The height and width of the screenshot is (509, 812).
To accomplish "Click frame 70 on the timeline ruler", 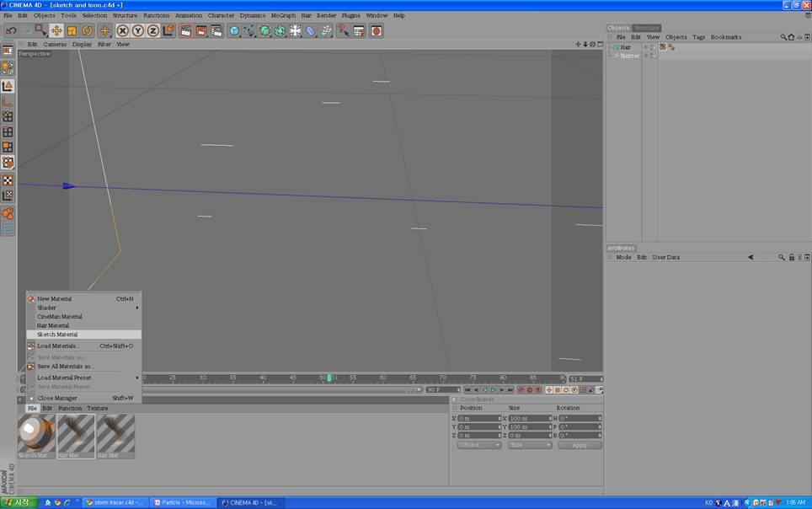I will tap(443, 378).
